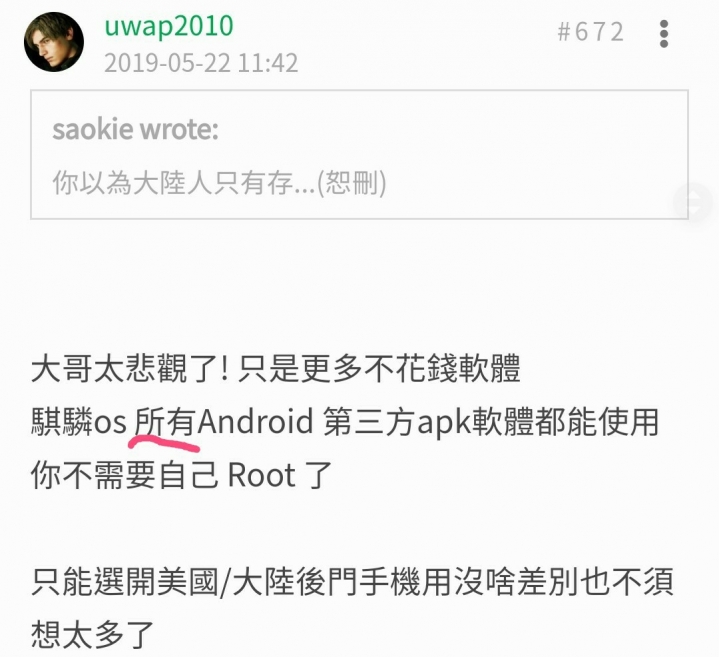Tap the pink underline beneath 所有
Viewport: 720px width, 657px height.
tap(164, 444)
